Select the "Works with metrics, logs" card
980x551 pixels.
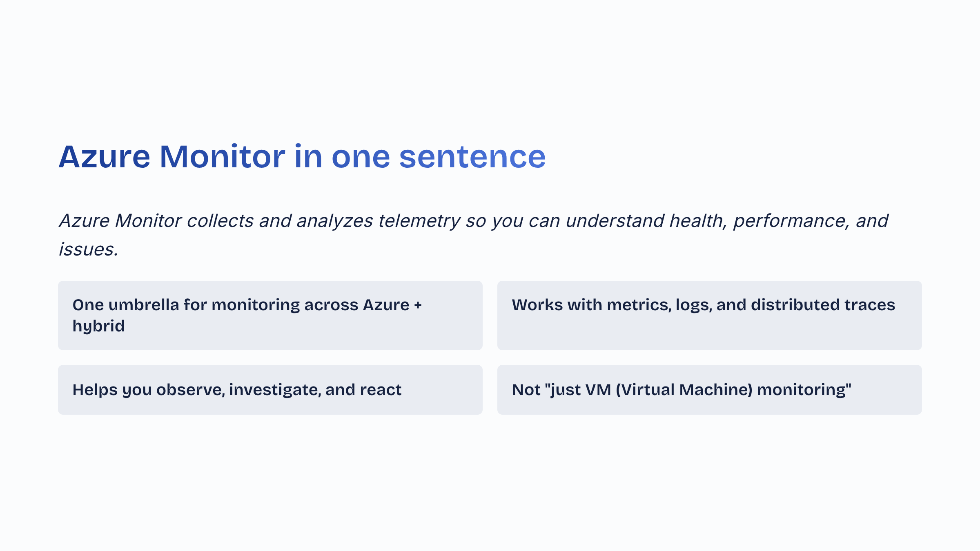pyautogui.click(x=709, y=315)
